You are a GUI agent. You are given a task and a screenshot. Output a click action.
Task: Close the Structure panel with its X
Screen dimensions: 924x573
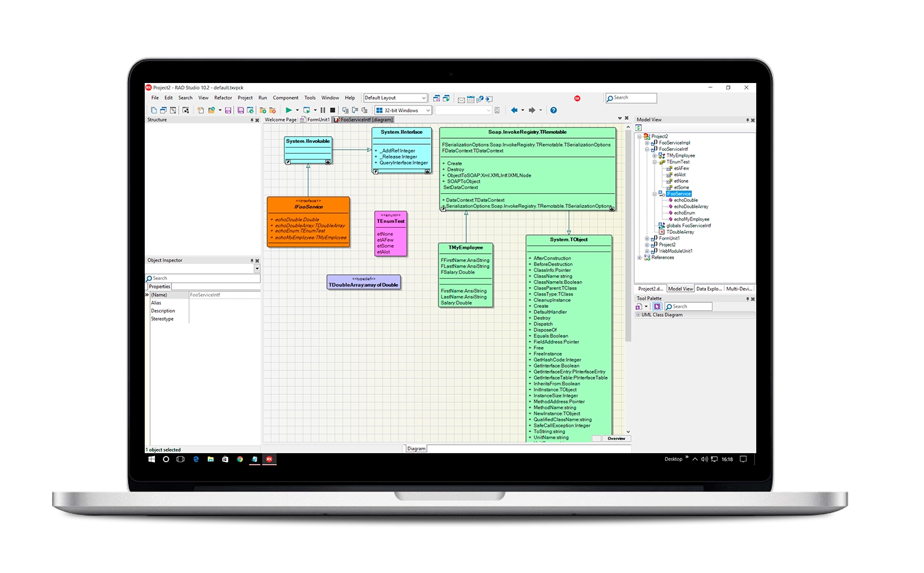(x=257, y=120)
